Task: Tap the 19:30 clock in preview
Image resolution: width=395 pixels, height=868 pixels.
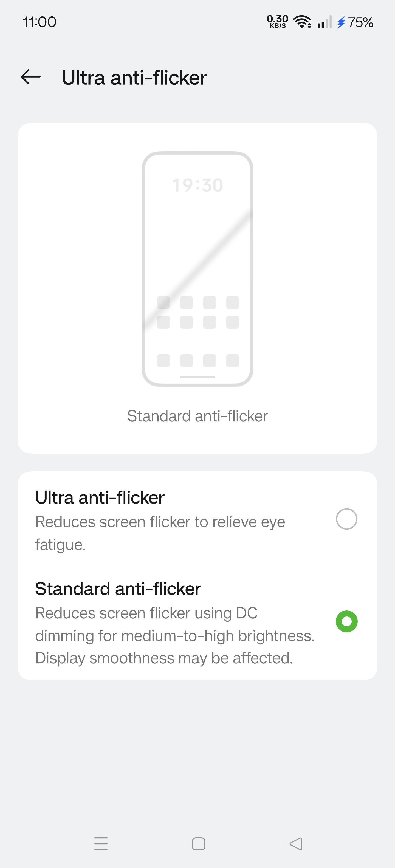Action: (197, 185)
